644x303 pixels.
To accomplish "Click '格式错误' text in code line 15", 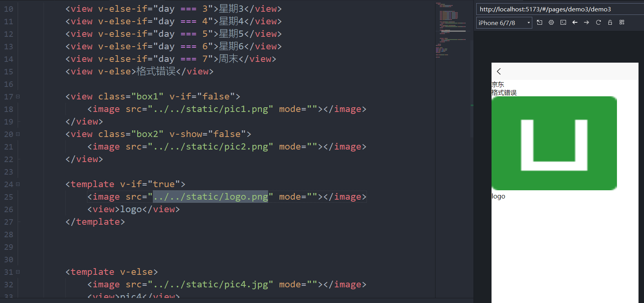I will [x=156, y=71].
